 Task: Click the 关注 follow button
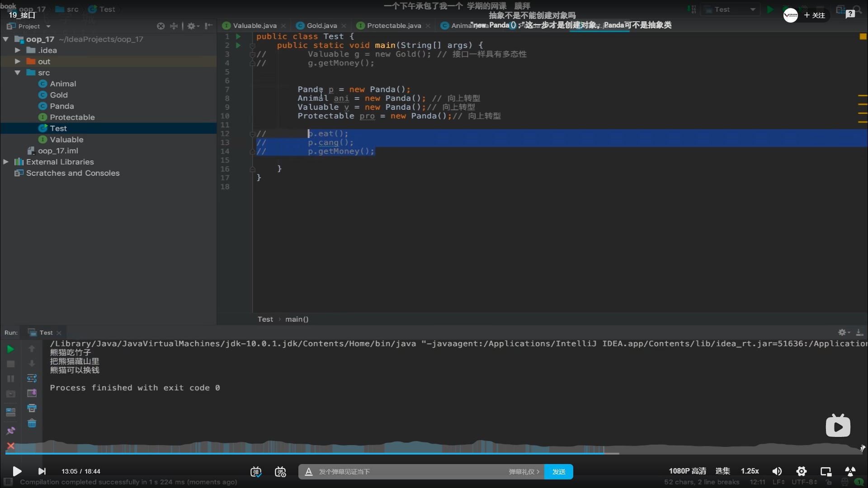tap(815, 15)
